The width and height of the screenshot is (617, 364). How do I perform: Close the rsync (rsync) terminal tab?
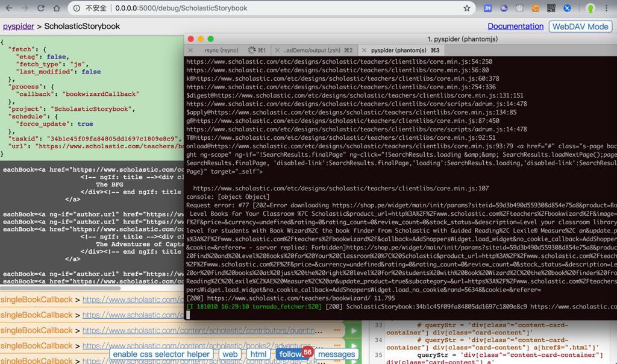190,51
